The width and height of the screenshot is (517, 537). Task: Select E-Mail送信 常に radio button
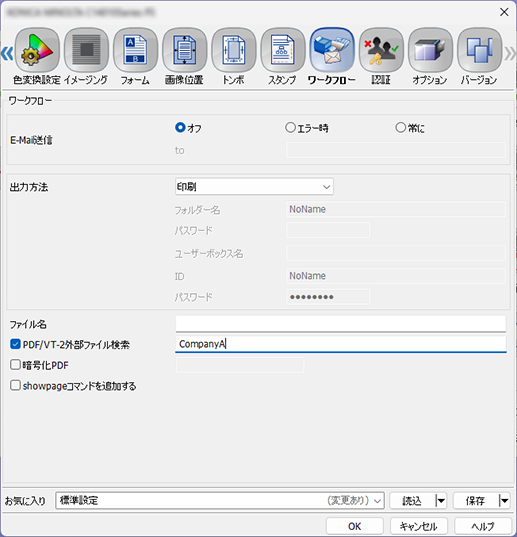pos(401,128)
